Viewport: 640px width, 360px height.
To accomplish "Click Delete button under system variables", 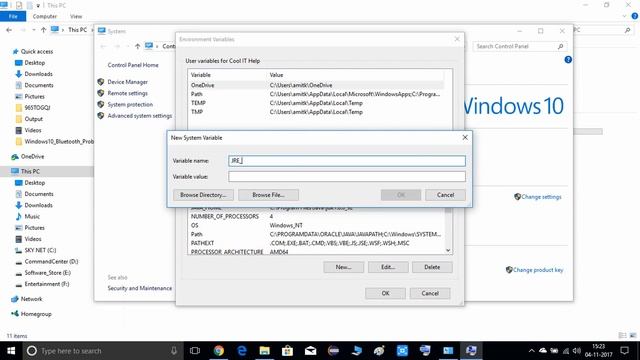I will coord(432,267).
